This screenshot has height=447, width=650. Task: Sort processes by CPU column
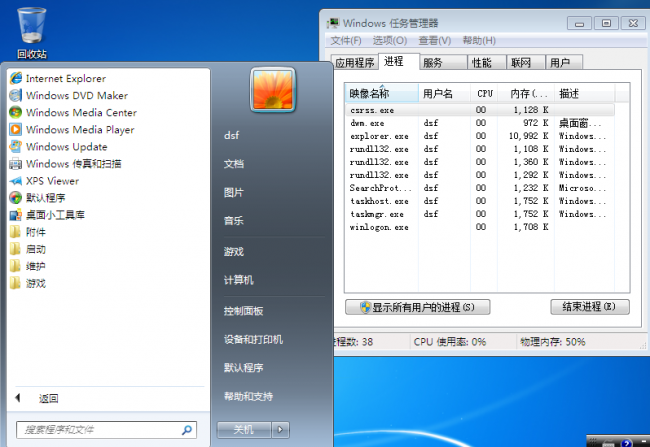coord(484,94)
